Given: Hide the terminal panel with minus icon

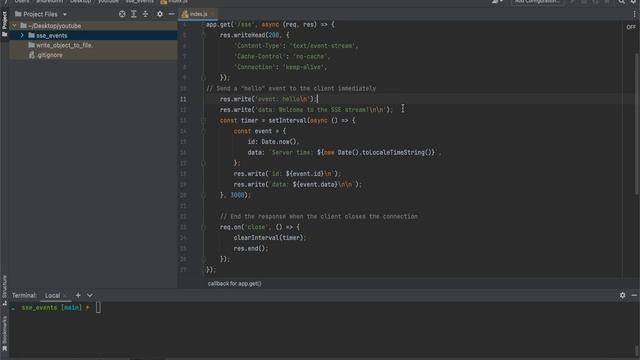Looking at the screenshot, I should pyautogui.click(x=634, y=295).
